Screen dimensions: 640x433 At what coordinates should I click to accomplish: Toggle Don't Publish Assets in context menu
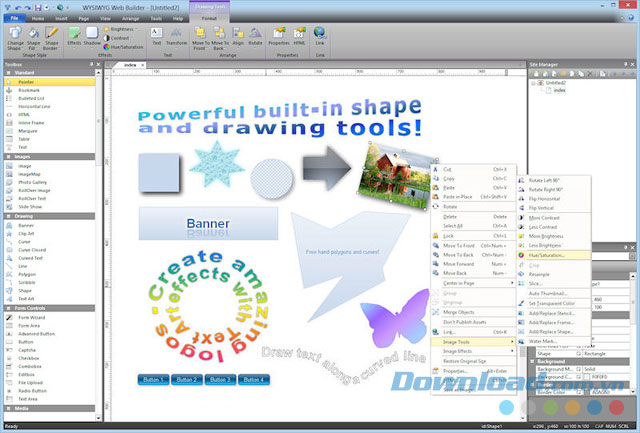(x=473, y=322)
